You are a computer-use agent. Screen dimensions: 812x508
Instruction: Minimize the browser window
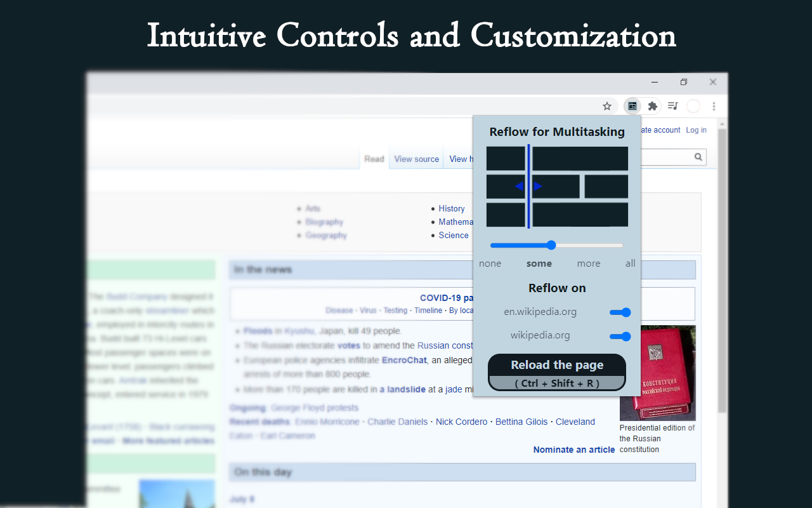(x=654, y=82)
